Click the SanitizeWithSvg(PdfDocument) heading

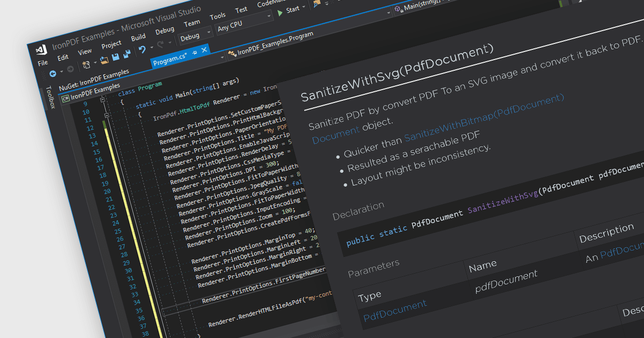[397, 74]
